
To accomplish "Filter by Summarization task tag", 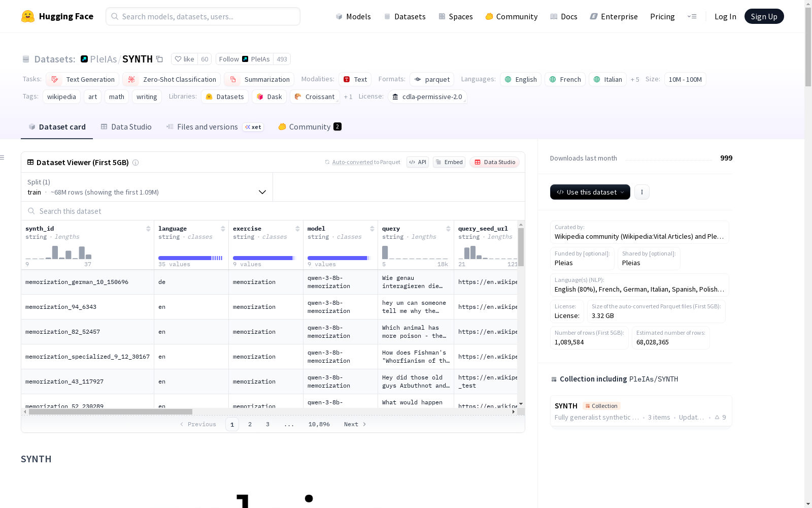I will (259, 79).
